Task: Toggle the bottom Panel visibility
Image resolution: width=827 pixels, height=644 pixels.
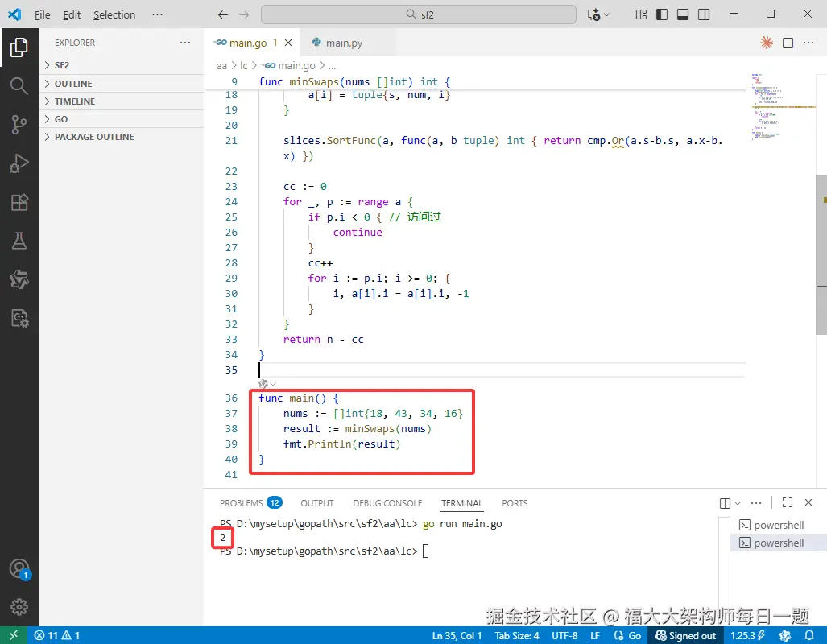Action: 683,14
